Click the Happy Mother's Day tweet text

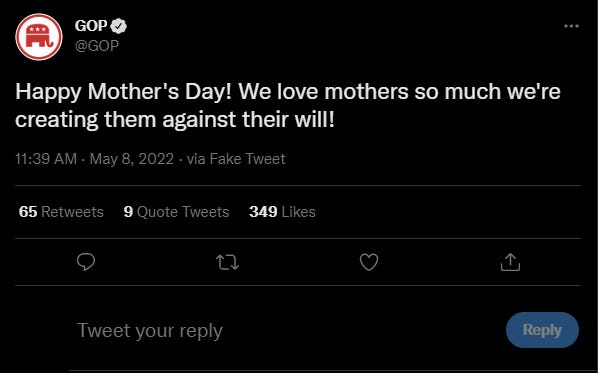coord(288,105)
